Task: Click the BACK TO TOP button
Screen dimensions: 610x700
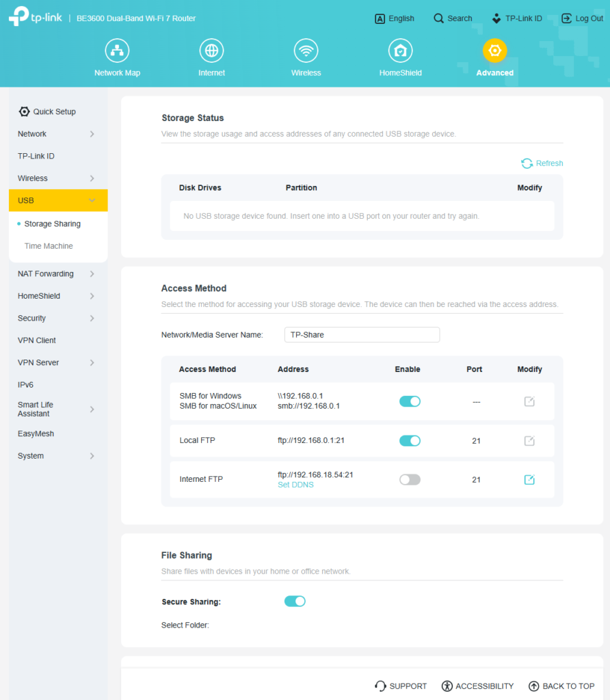Action: pos(561,686)
